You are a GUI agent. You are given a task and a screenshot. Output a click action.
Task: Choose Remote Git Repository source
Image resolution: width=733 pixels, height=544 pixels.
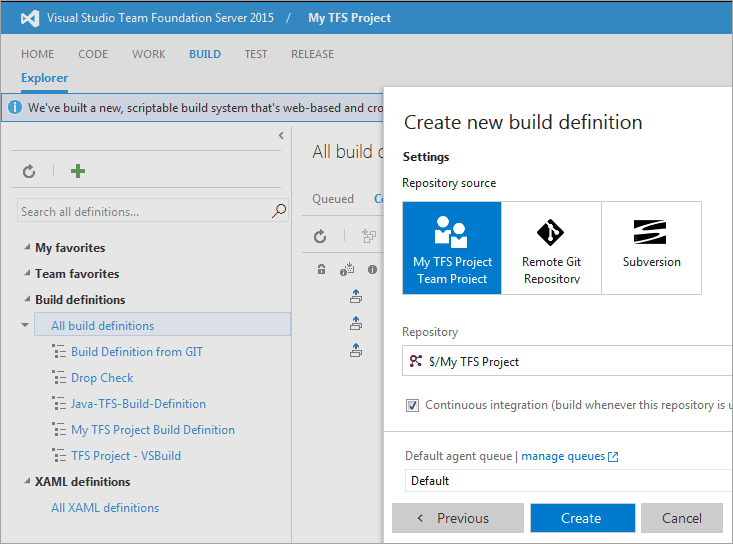(551, 248)
